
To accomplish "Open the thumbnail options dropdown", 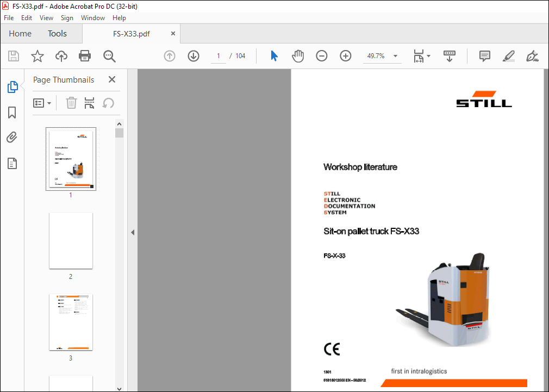I will tap(42, 103).
